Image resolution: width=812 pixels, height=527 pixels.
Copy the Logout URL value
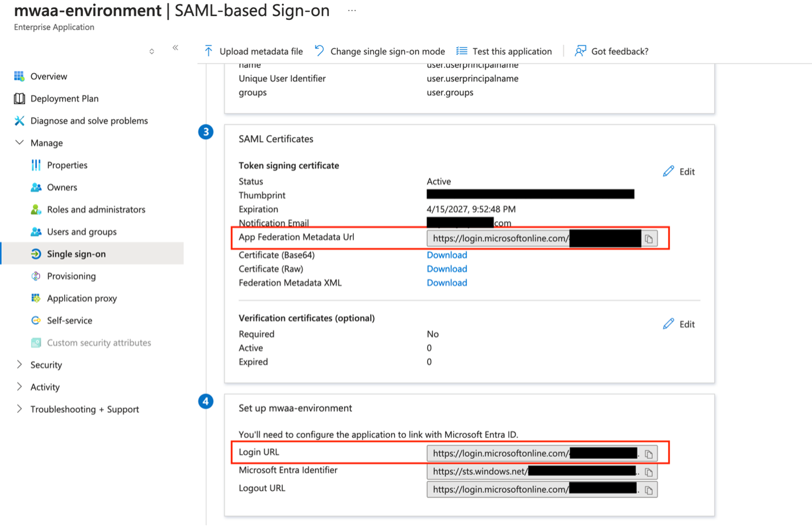click(649, 490)
